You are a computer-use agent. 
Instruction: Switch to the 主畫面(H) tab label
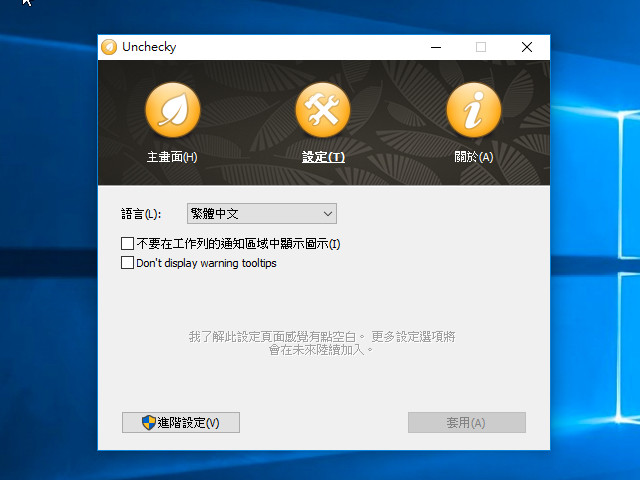(x=172, y=157)
